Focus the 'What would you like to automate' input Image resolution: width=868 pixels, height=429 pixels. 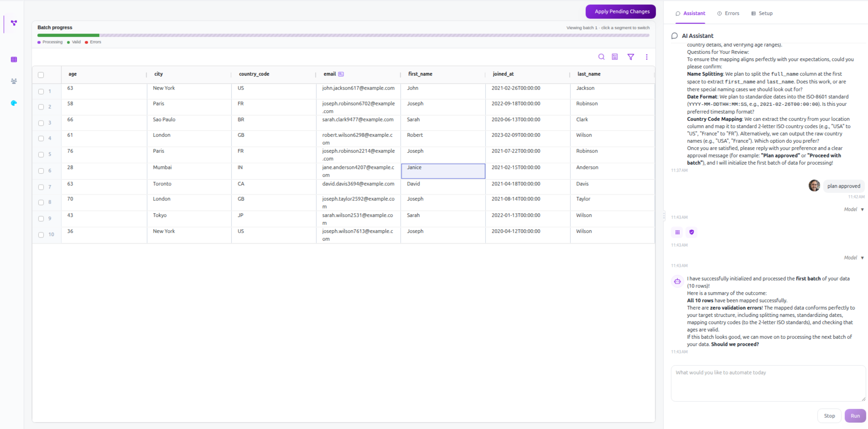click(768, 383)
